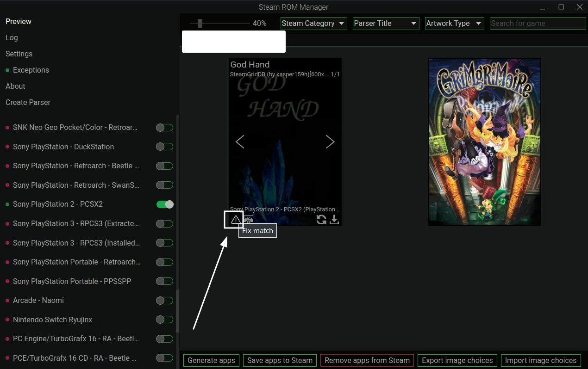Open the Exceptions page
This screenshot has width=588, height=369.
[31, 70]
